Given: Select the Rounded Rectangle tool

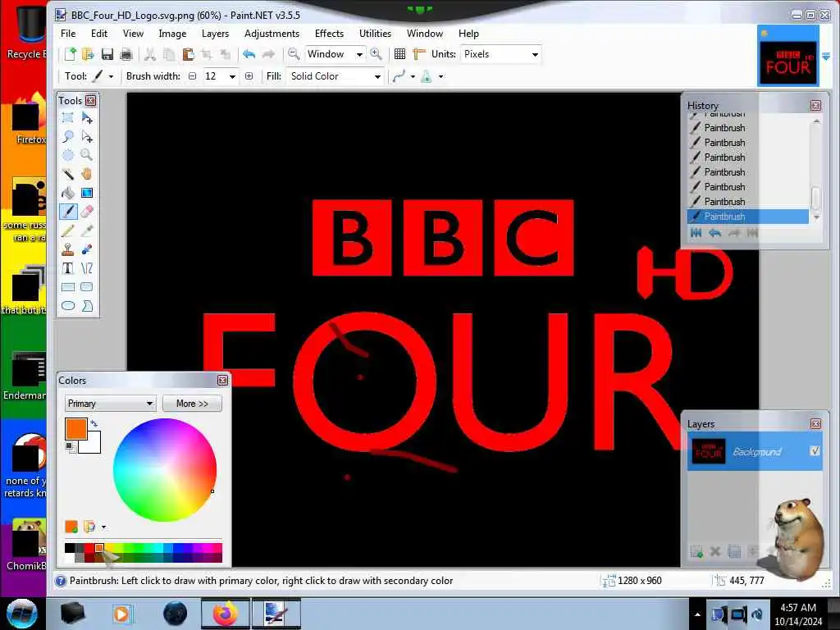Looking at the screenshot, I should point(87,287).
